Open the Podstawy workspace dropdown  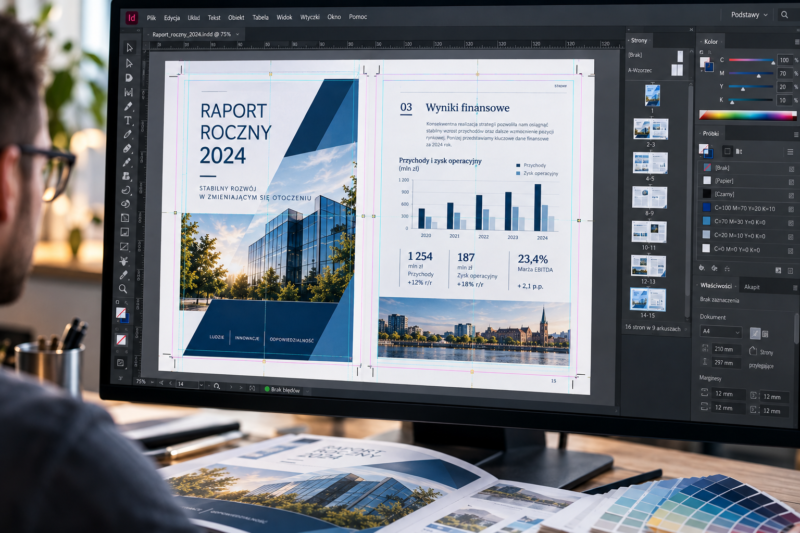[x=749, y=15]
